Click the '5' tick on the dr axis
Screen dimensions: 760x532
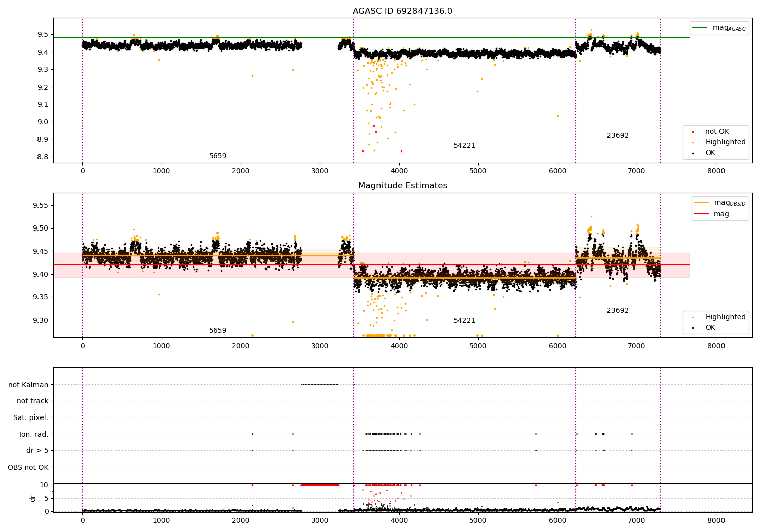pos(46,498)
